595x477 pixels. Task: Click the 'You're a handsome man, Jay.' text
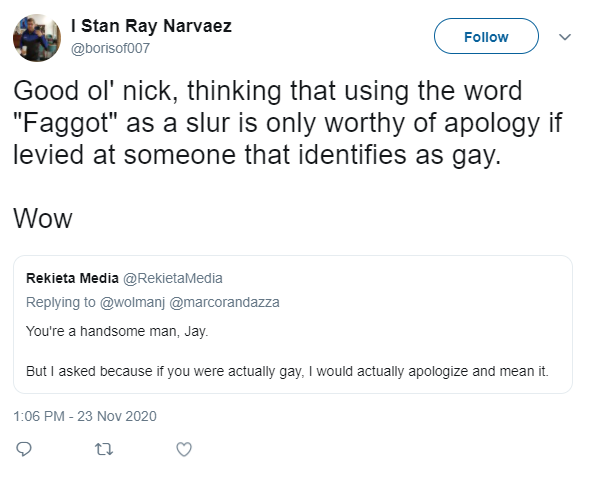tap(117, 331)
